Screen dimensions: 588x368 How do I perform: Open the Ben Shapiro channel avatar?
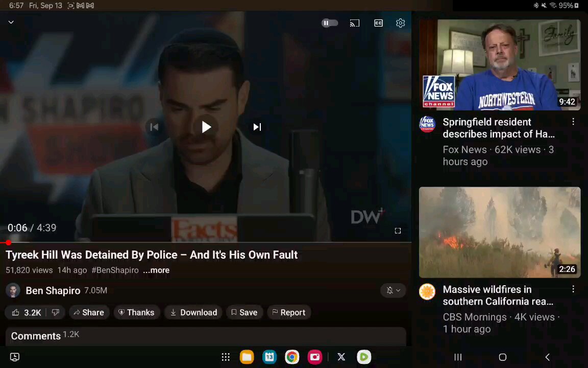13,290
